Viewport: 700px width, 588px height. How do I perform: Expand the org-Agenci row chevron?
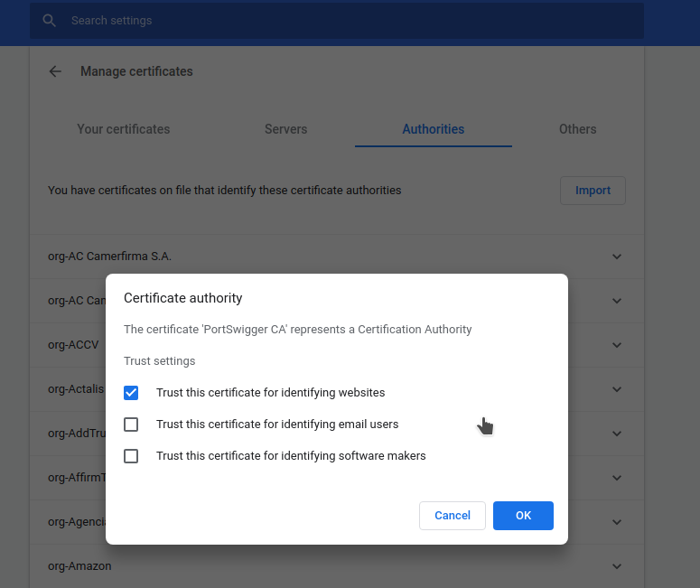(x=617, y=522)
